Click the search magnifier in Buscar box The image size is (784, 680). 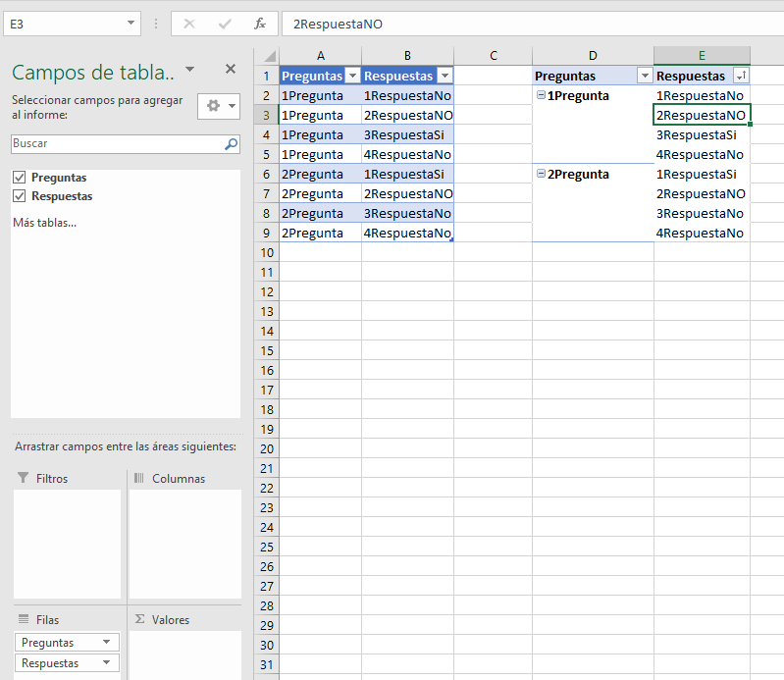[x=231, y=144]
